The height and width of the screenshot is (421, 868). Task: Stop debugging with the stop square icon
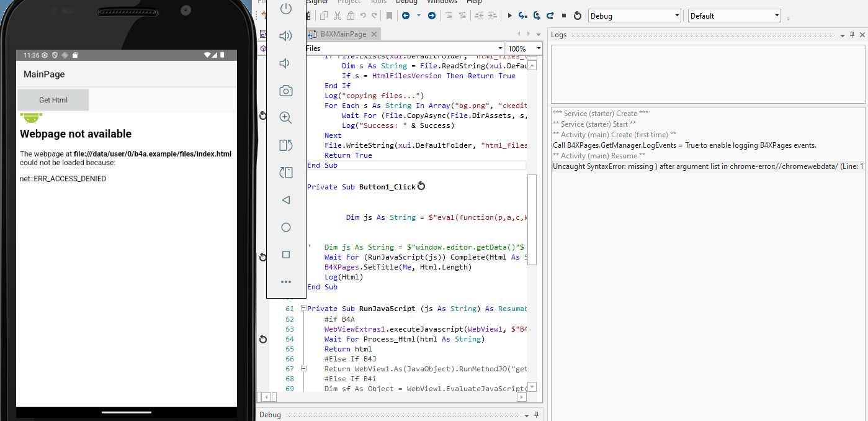(564, 16)
